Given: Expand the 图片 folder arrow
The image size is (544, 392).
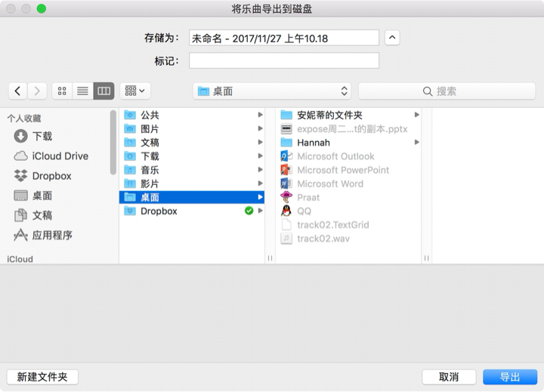Looking at the screenshot, I should (260, 128).
